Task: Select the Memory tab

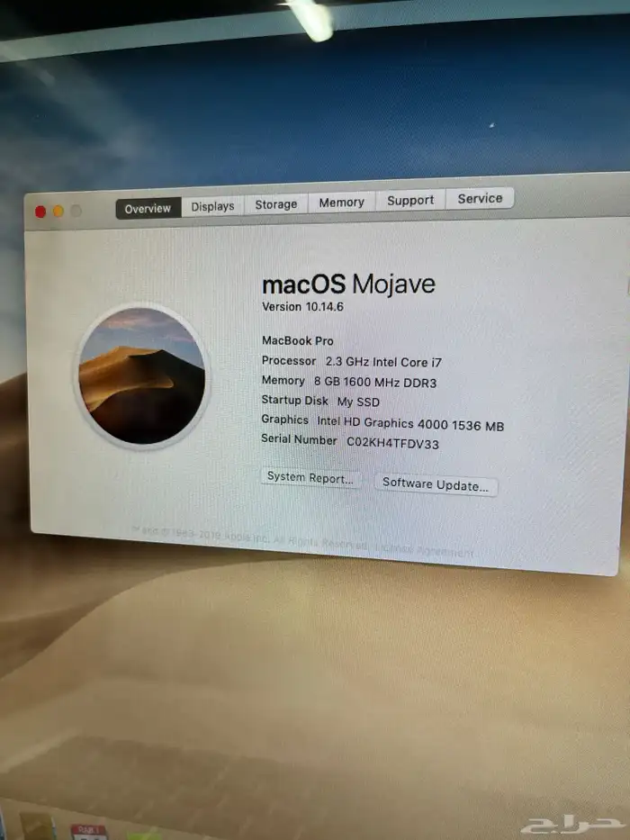Action: coord(341,202)
